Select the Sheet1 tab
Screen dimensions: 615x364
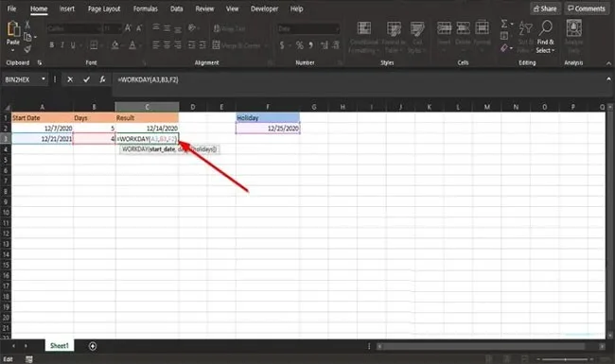tap(60, 346)
